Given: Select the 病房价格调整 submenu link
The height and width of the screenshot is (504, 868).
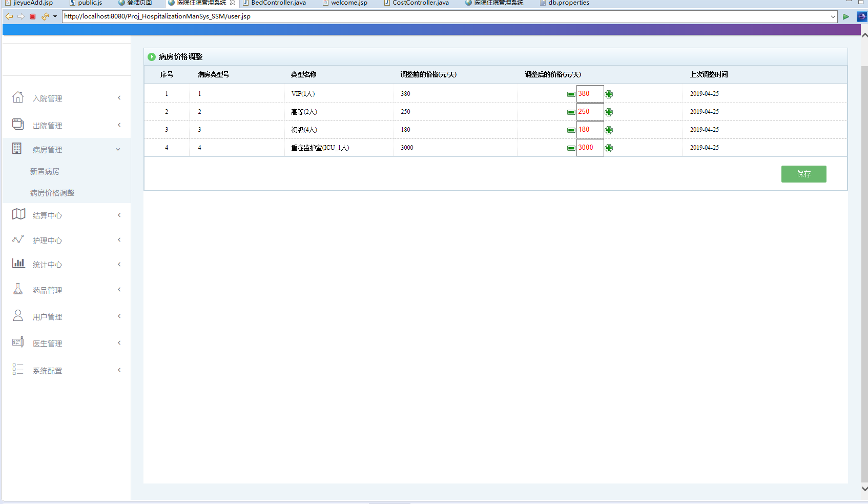Looking at the screenshot, I should point(52,193).
